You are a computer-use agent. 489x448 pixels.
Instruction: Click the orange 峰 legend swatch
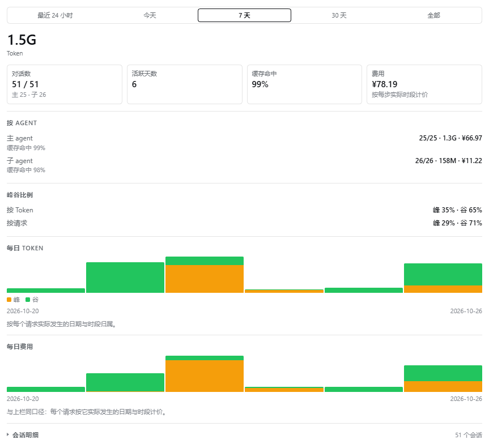[x=9, y=300]
